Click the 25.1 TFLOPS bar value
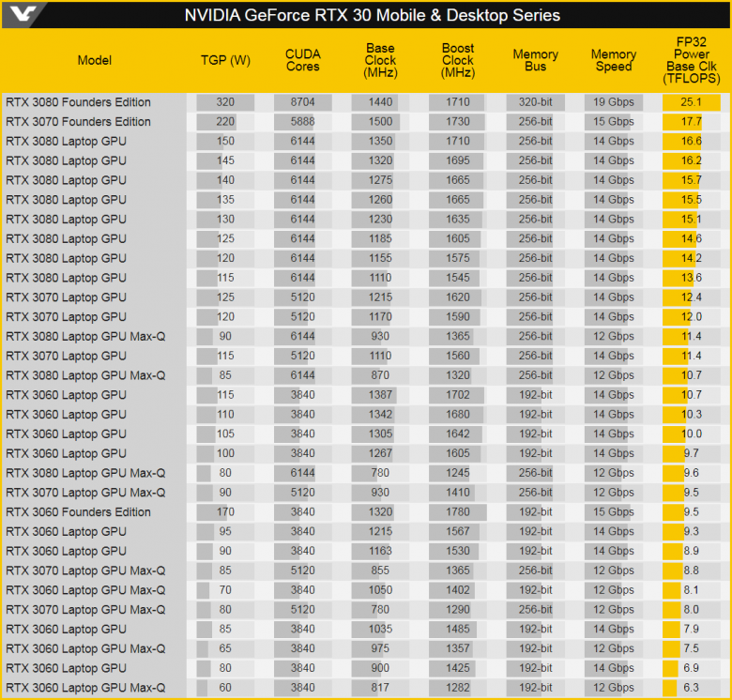The height and width of the screenshot is (700, 732). tap(692, 102)
